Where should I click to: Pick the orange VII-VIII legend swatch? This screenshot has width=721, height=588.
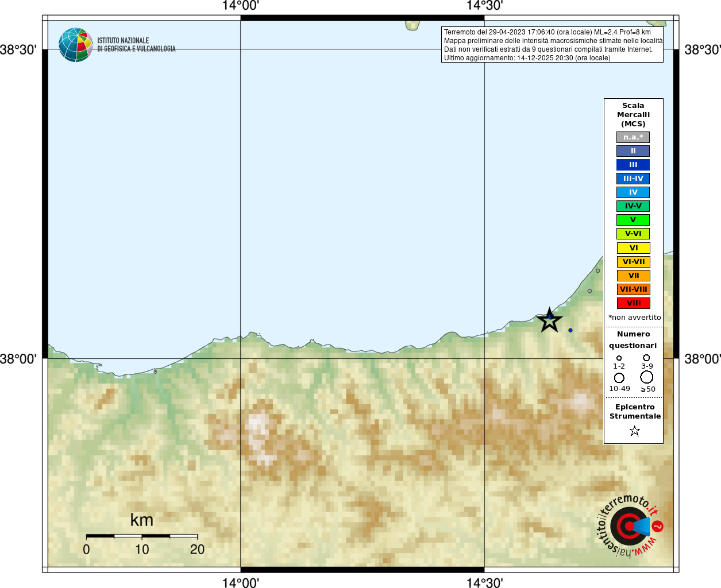[633, 289]
